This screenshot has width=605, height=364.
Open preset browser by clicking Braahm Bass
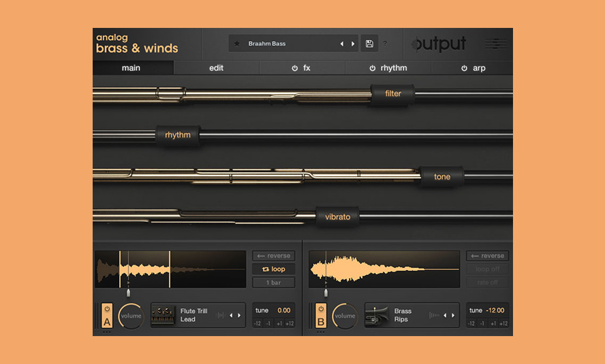tap(267, 44)
